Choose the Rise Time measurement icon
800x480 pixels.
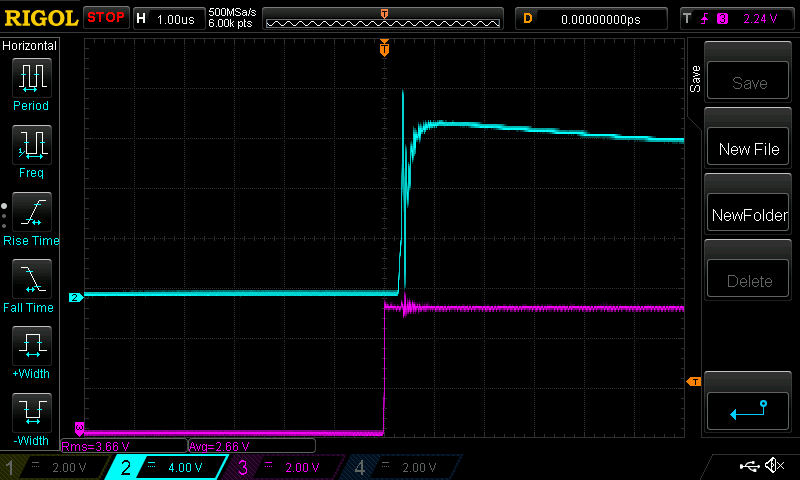coord(31,212)
